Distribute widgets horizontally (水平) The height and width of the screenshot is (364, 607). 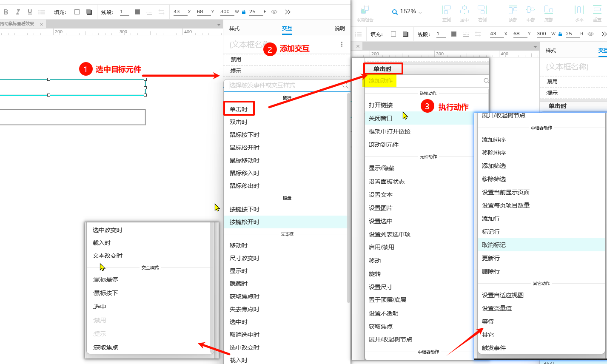point(579,10)
